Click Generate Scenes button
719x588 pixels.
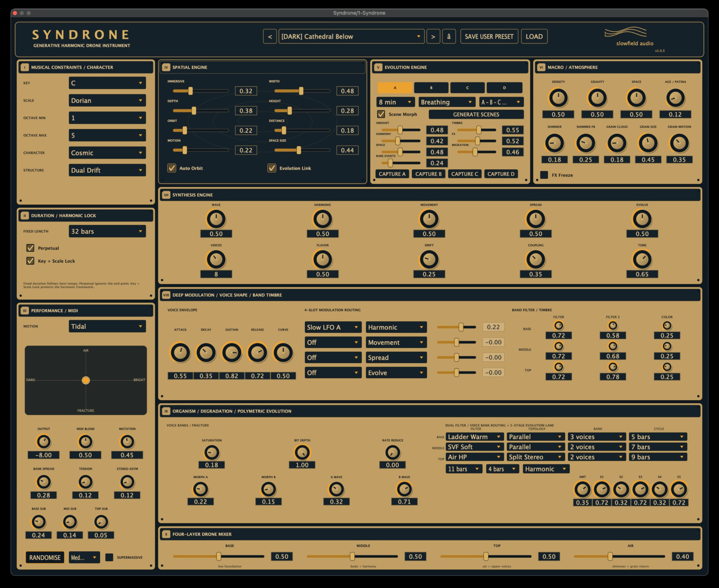[x=476, y=114]
